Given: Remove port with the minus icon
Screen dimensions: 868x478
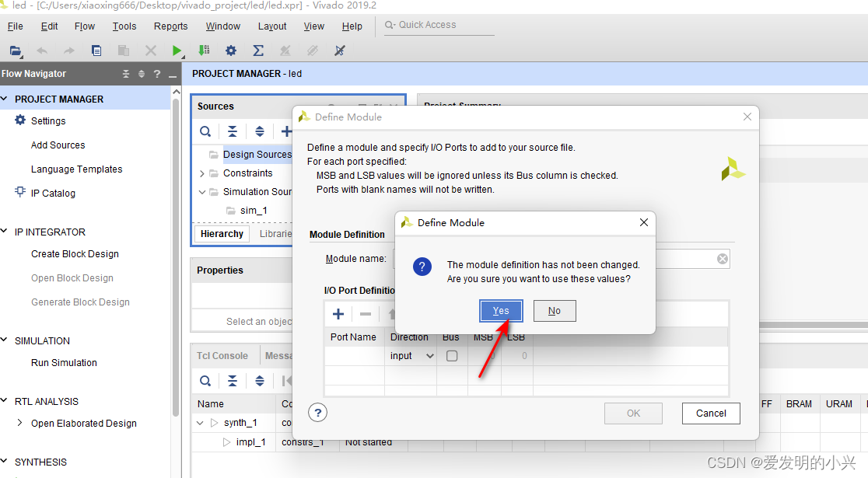Looking at the screenshot, I should point(366,314).
